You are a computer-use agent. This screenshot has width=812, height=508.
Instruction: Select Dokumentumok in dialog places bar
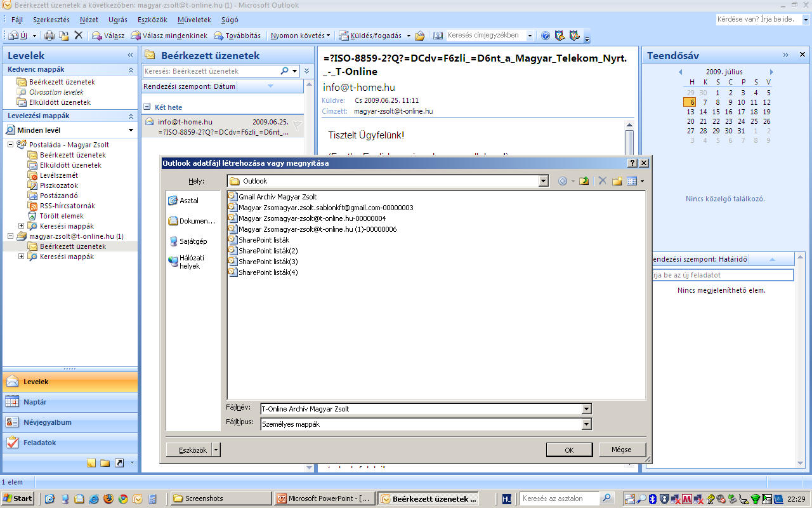click(192, 221)
